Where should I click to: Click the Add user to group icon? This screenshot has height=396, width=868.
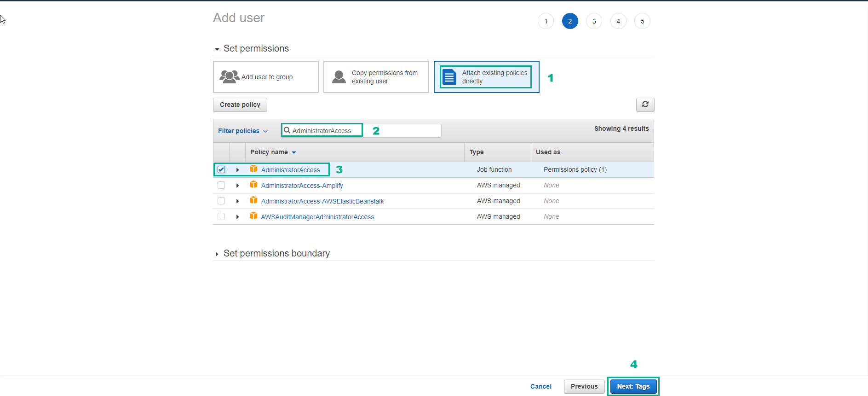229,77
